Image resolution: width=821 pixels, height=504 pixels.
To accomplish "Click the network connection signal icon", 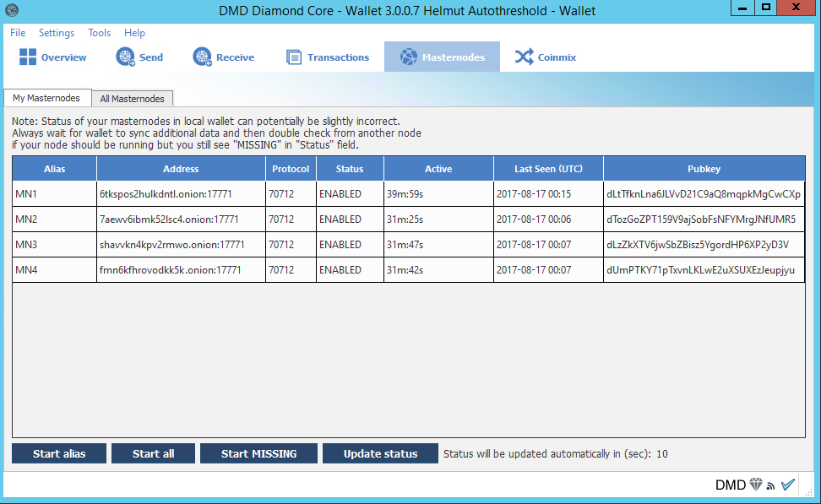I will [x=770, y=485].
